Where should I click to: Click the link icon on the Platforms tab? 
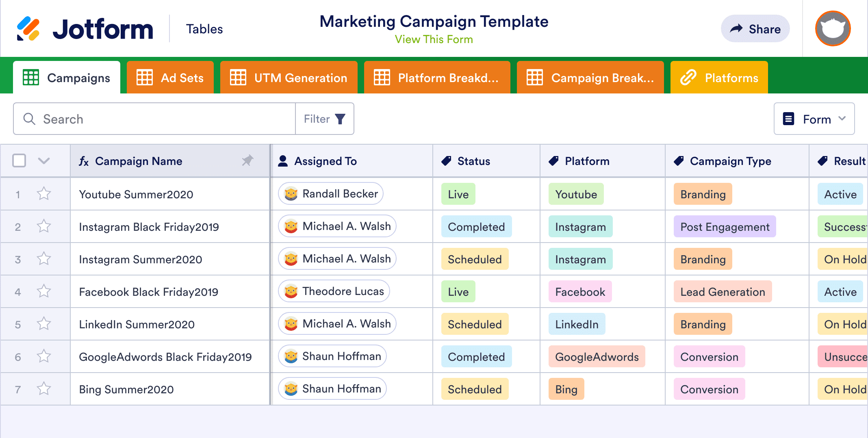pyautogui.click(x=688, y=77)
